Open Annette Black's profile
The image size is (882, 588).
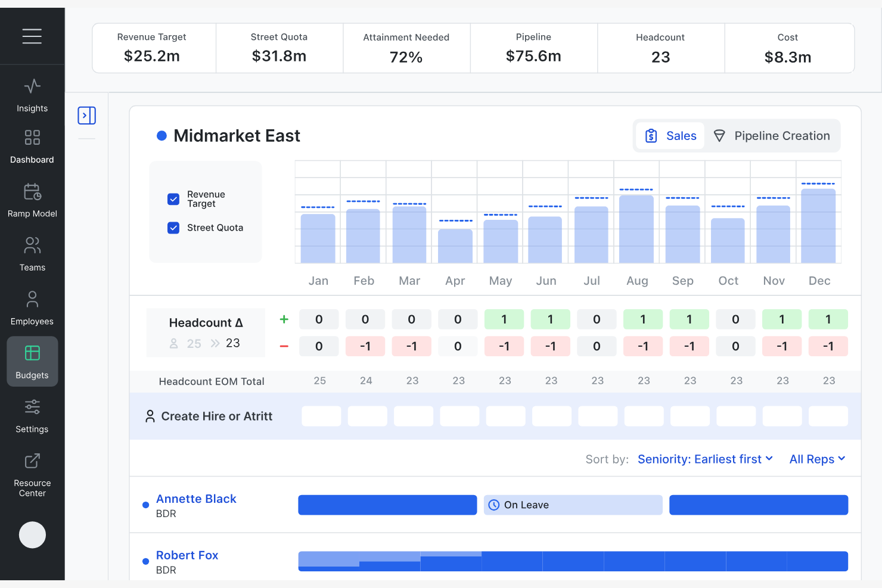[x=196, y=499]
